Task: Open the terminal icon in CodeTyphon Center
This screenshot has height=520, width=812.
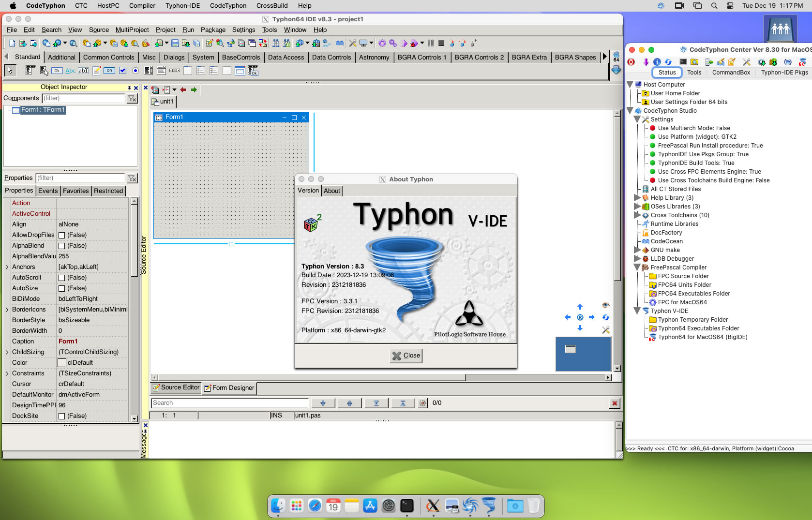Action: pos(683,62)
